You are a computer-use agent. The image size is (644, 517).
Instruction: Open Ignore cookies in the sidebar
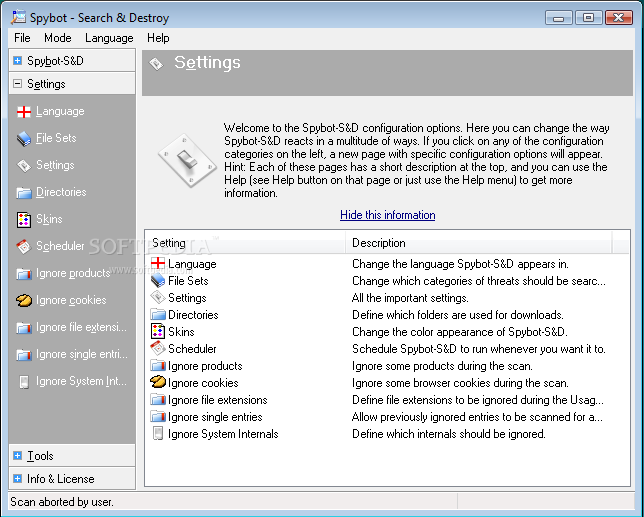pyautogui.click(x=71, y=300)
